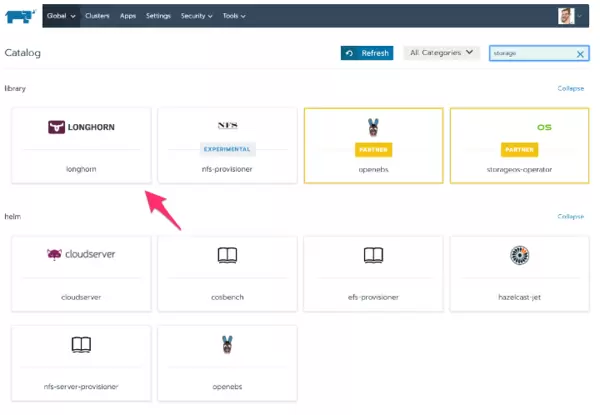Screen dimensions: 600x415
Task: Open the Clusters menu item
Action: [x=99, y=16]
